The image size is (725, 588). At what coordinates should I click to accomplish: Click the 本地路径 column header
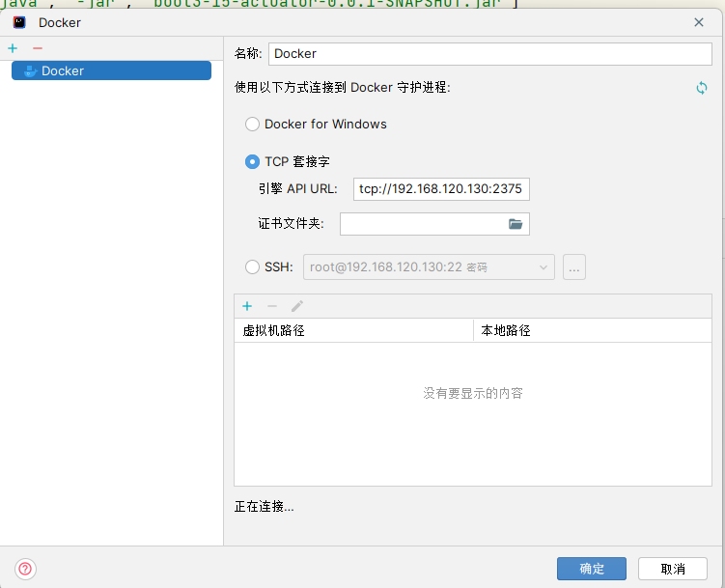(593, 330)
